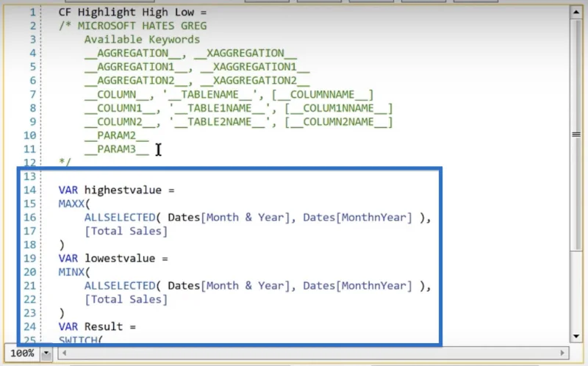Click the '[__COLUM1NNAME__]' keyword

(339, 108)
